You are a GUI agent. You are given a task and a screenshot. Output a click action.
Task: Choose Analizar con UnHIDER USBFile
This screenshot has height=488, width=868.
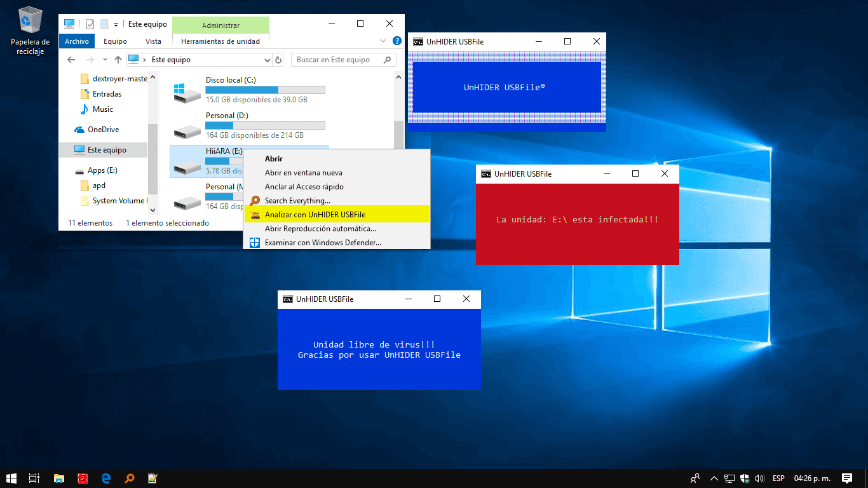click(337, 215)
